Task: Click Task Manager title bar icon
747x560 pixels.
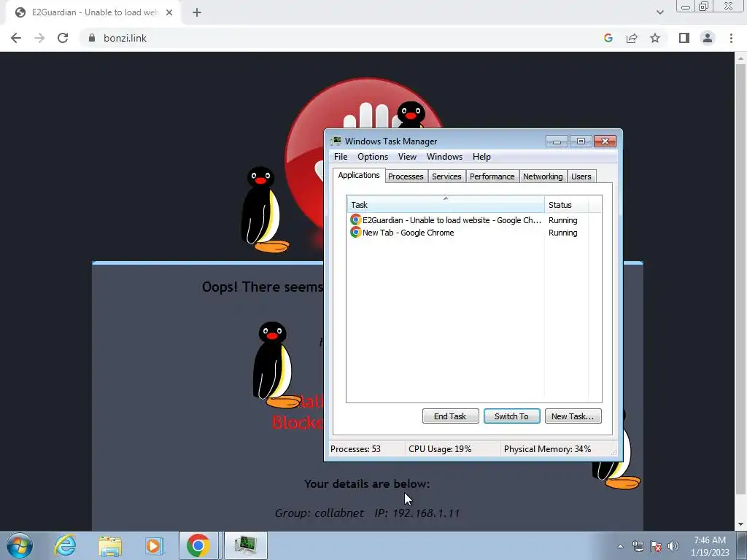Action: [336, 141]
